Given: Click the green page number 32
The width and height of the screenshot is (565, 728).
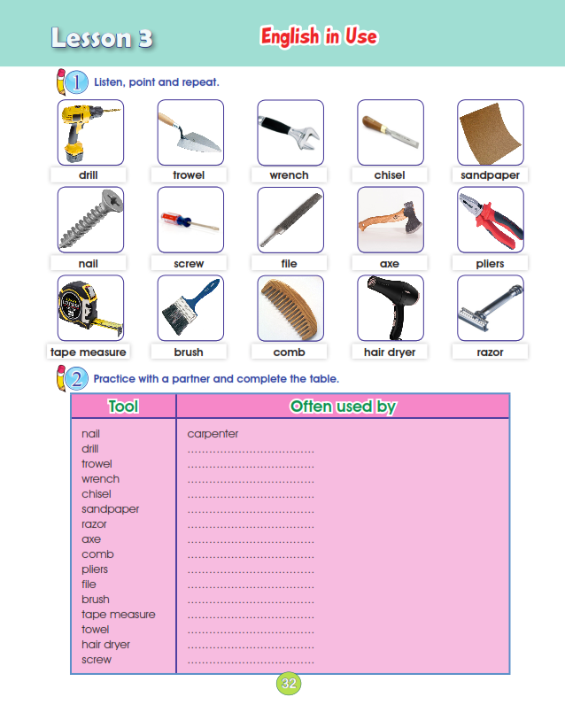Looking at the screenshot, I should 289,683.
